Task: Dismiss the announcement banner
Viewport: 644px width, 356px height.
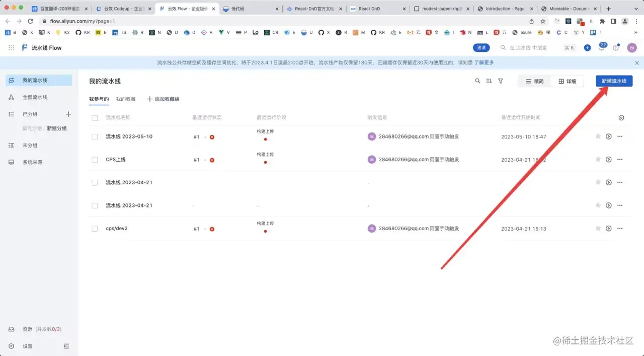Action: (x=636, y=63)
